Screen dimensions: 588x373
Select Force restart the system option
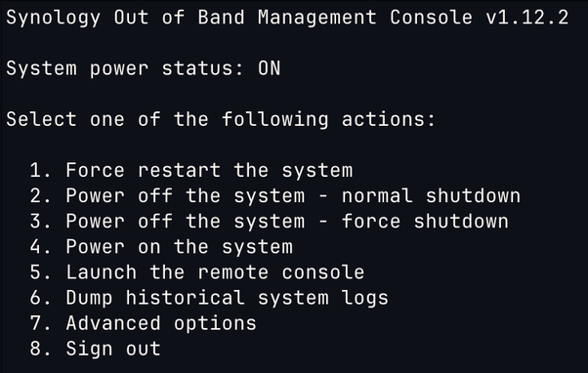pyautogui.click(x=191, y=170)
